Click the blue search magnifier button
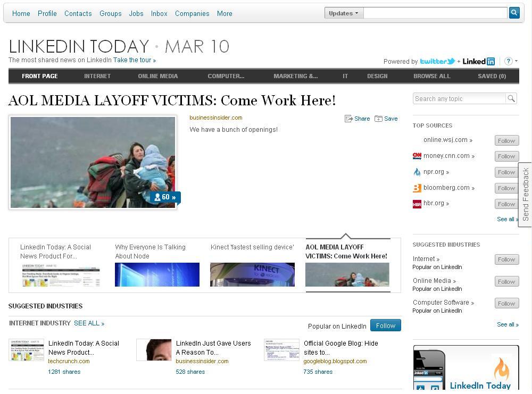The width and height of the screenshot is (532, 394). click(514, 13)
